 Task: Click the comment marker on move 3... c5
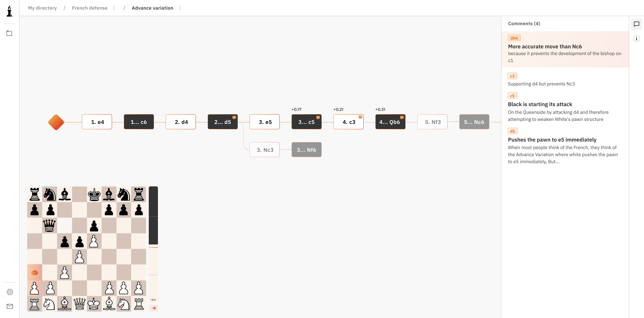coord(318,117)
